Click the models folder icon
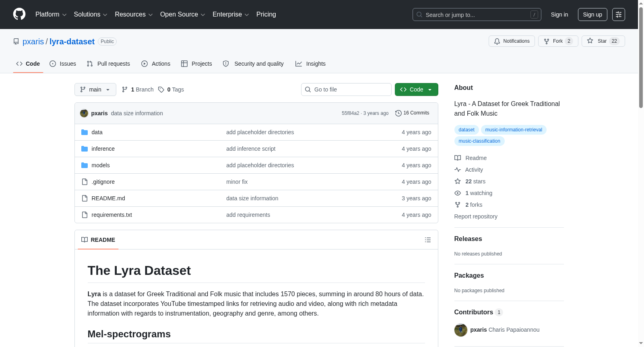Image resolution: width=644 pixels, height=347 pixels. 85,165
